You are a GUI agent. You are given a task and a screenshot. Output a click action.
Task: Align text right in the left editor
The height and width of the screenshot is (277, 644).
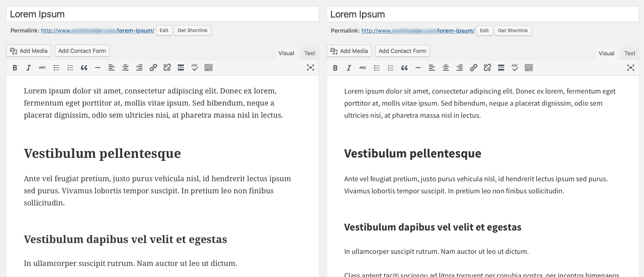[139, 68]
